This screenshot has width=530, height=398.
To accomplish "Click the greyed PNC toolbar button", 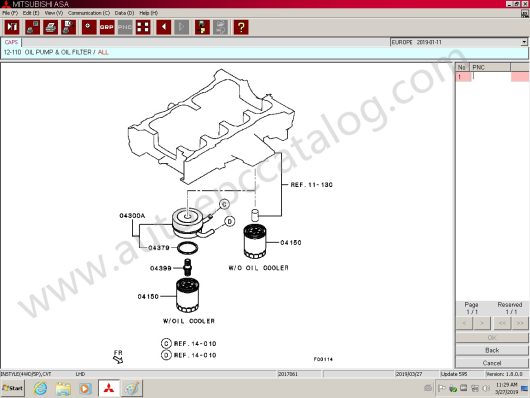I will (x=125, y=27).
